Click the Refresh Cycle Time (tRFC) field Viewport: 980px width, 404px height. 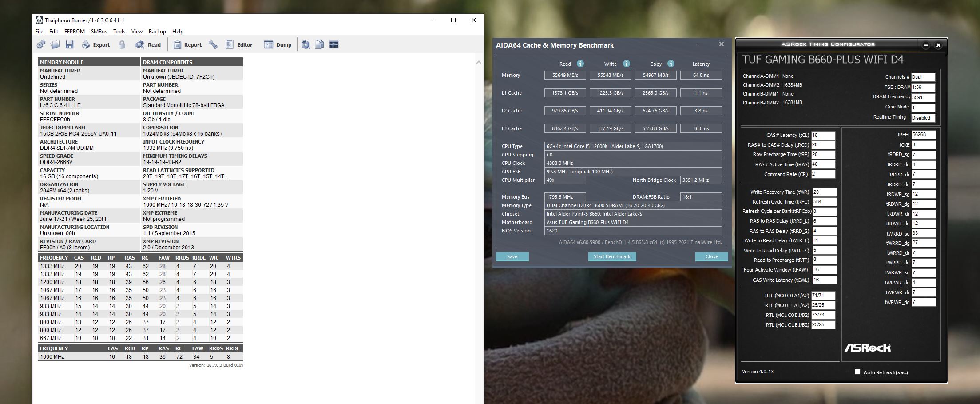[825, 202]
